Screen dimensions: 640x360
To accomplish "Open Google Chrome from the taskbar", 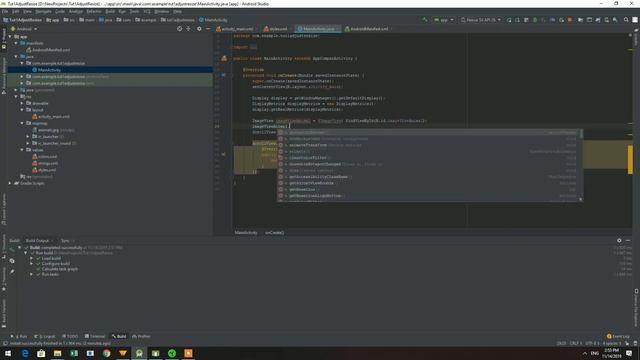I will tap(107, 353).
